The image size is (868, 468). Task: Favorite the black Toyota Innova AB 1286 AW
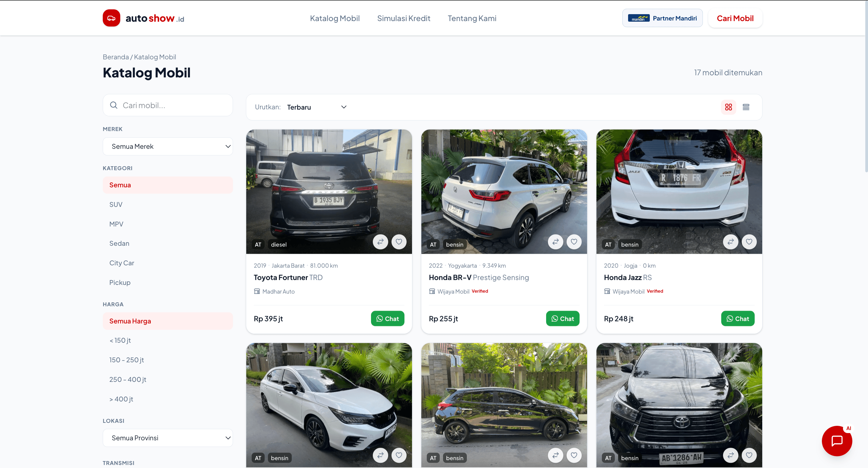(x=749, y=455)
